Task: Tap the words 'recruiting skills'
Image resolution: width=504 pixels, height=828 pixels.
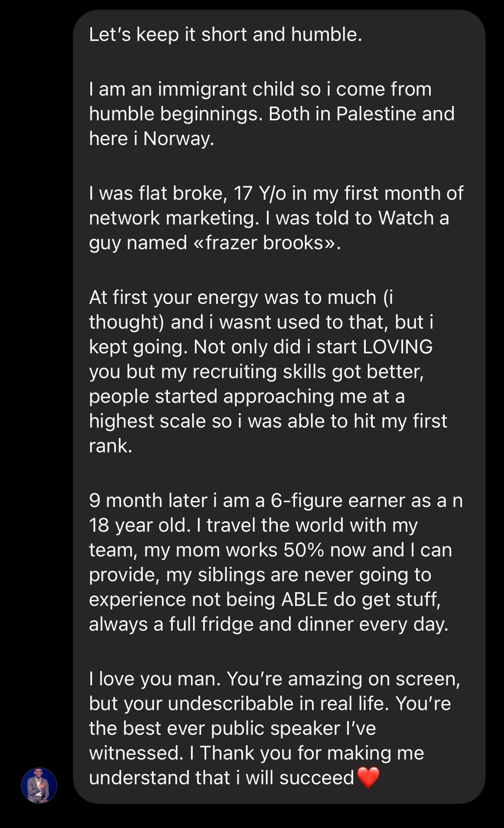Action: 259,372
